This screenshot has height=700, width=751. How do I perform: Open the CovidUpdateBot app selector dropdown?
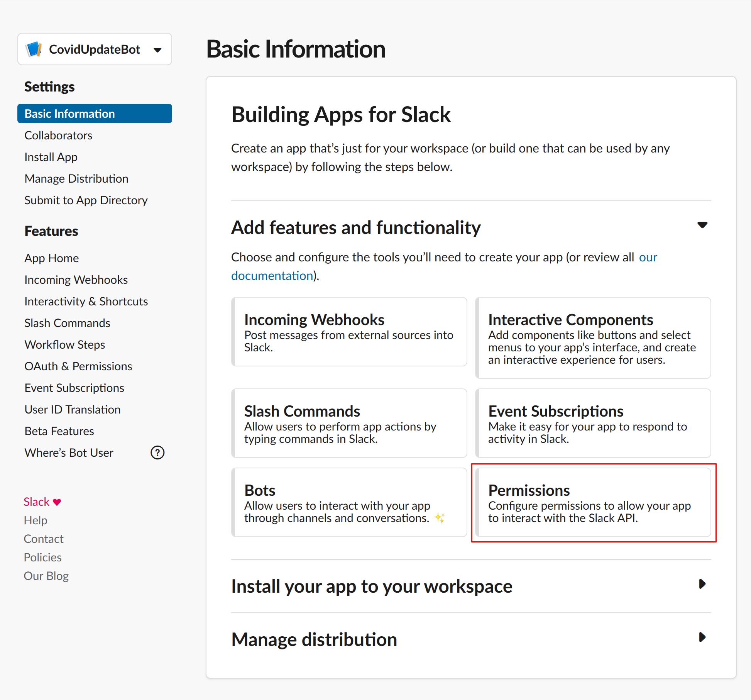point(157,49)
